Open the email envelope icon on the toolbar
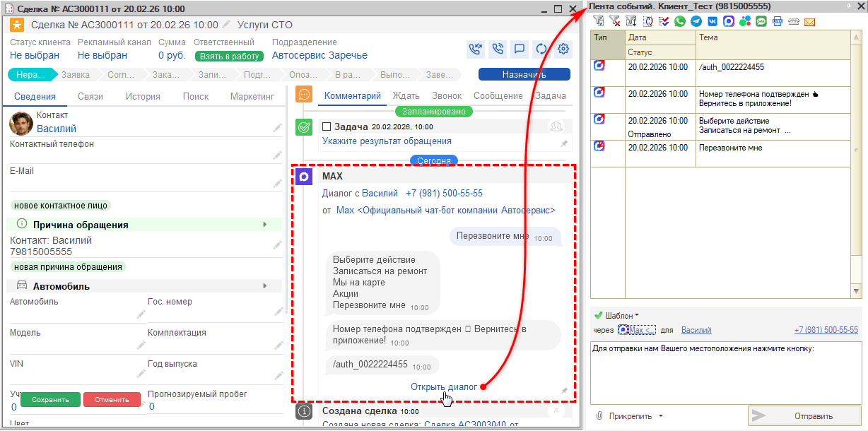868x431 pixels. tap(809, 22)
